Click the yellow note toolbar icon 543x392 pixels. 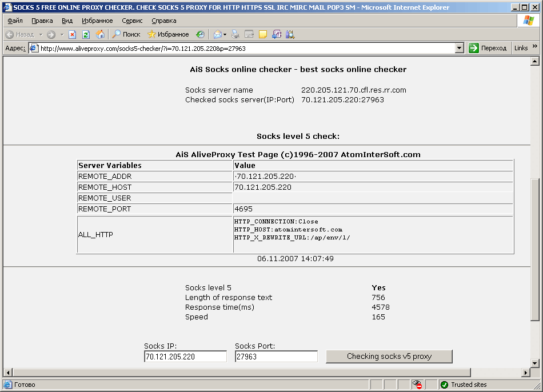point(263,34)
